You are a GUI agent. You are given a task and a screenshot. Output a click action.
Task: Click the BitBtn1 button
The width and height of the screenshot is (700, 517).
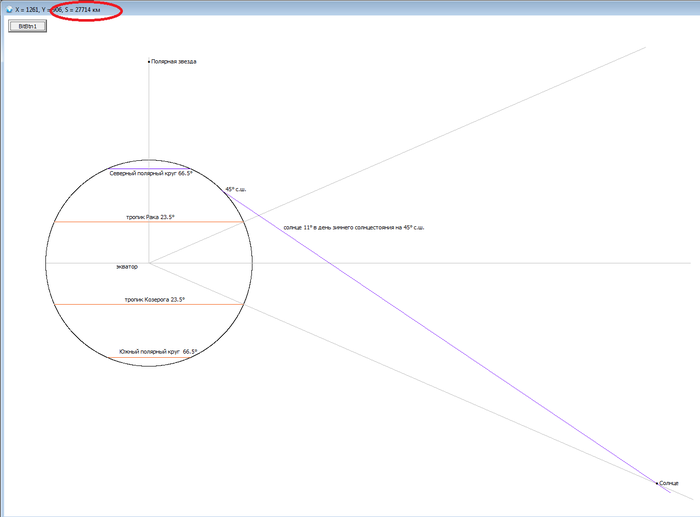(28, 25)
